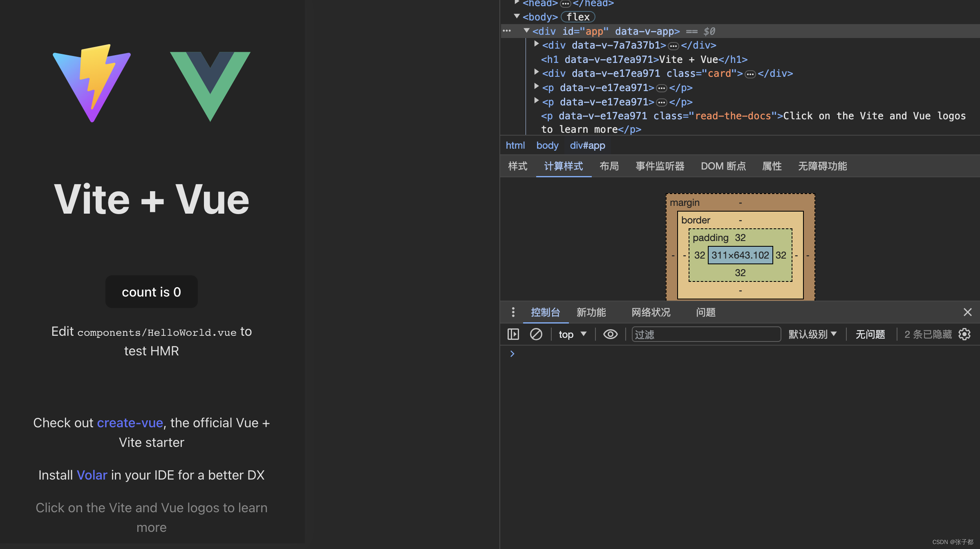Select the p read-the-docs element row
Viewport: 980px width, 549px height.
click(x=753, y=123)
